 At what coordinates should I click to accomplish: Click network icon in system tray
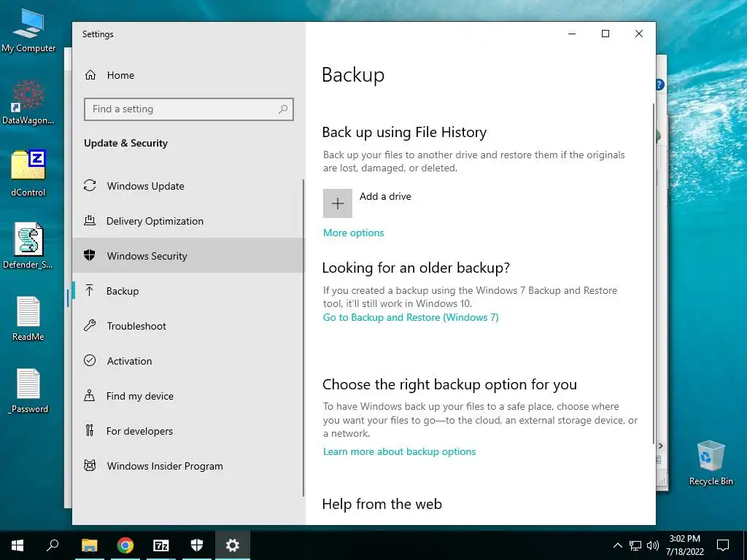click(x=635, y=545)
